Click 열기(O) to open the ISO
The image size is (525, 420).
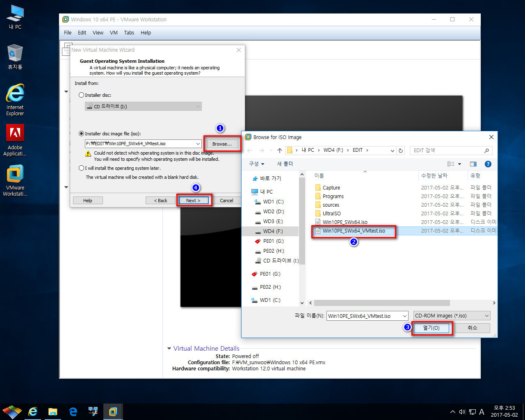(431, 328)
